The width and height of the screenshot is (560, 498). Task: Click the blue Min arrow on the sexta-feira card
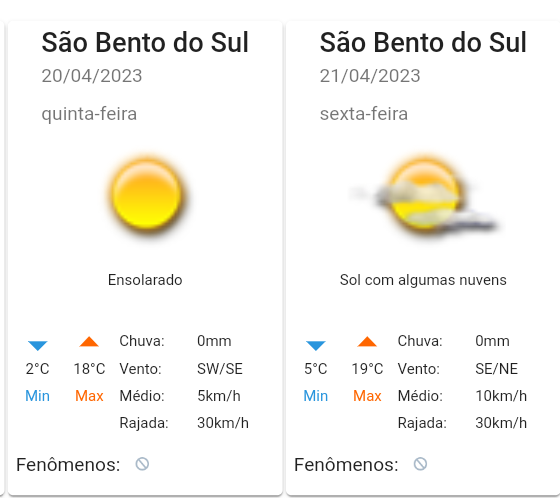point(316,345)
